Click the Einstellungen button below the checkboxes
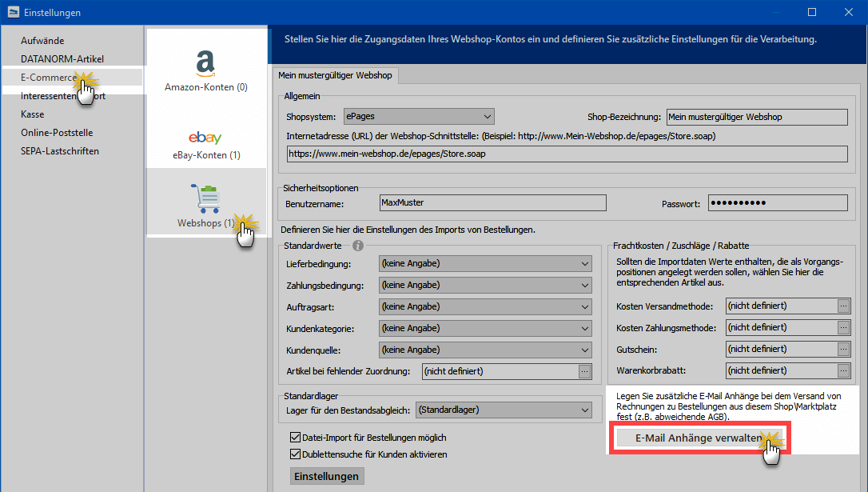Viewport: 868px width, 492px height. point(327,477)
